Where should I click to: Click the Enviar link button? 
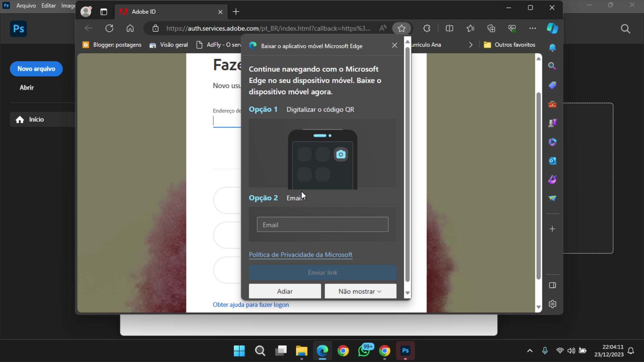(x=323, y=273)
